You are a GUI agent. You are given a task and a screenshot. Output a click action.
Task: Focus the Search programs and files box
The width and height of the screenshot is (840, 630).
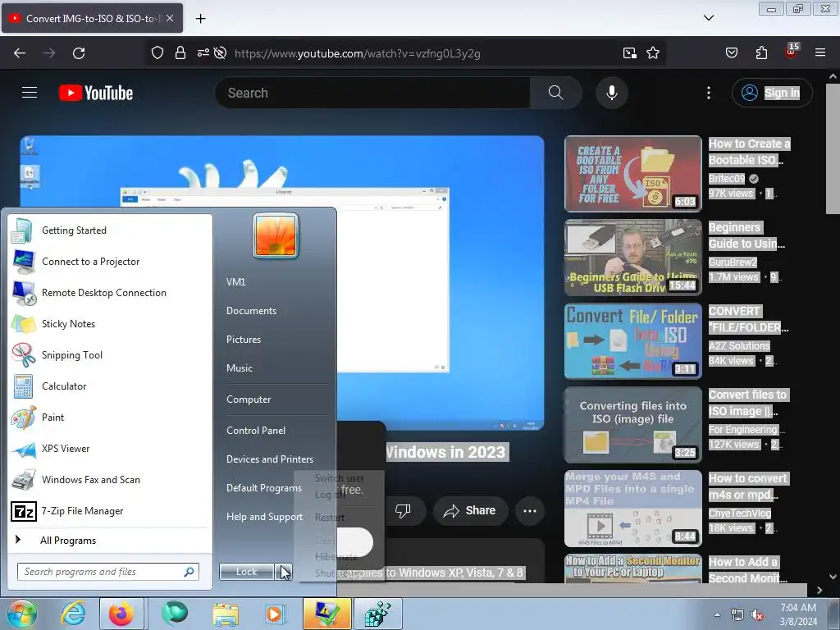[x=107, y=572]
